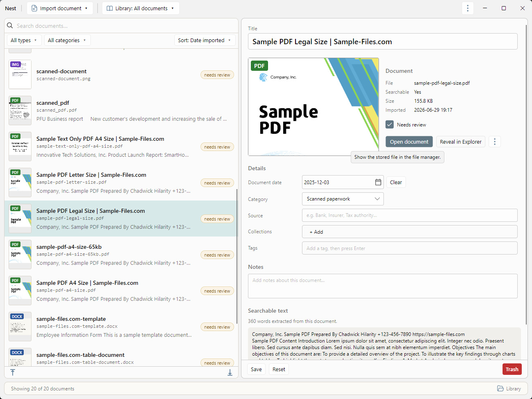
Task: Jump to top of document list
Action: [x=13, y=372]
